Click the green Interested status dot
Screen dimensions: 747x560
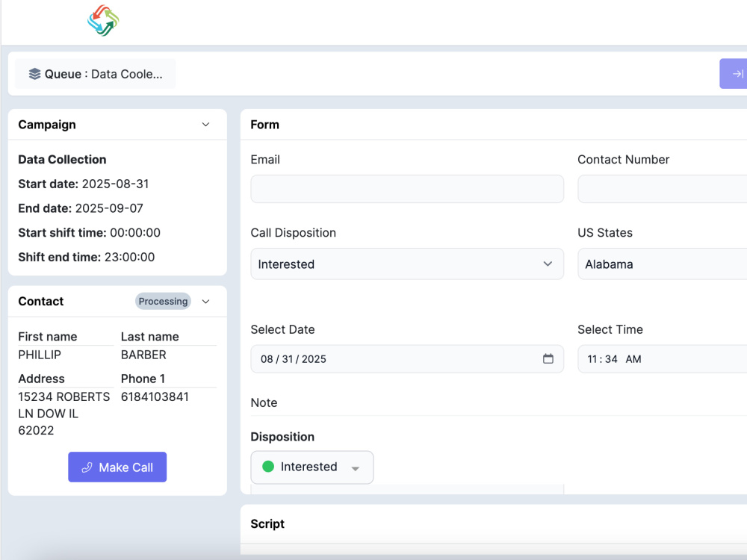[x=268, y=467]
